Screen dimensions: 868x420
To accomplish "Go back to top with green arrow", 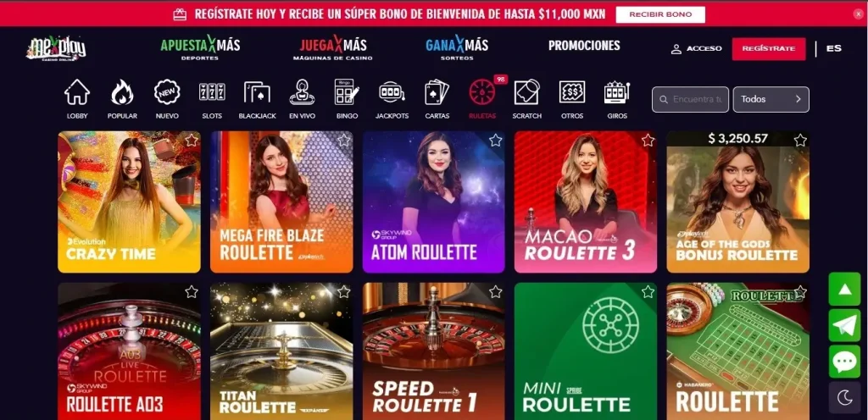I will (x=845, y=289).
